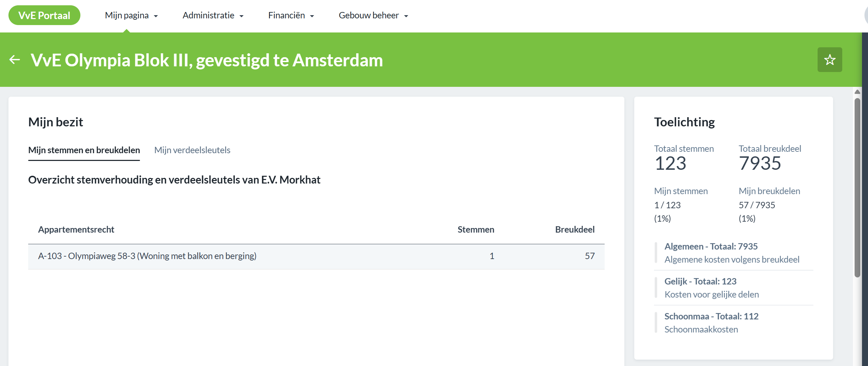Click the Breukdeel column header
Image resolution: width=868 pixels, height=366 pixels.
[575, 229]
